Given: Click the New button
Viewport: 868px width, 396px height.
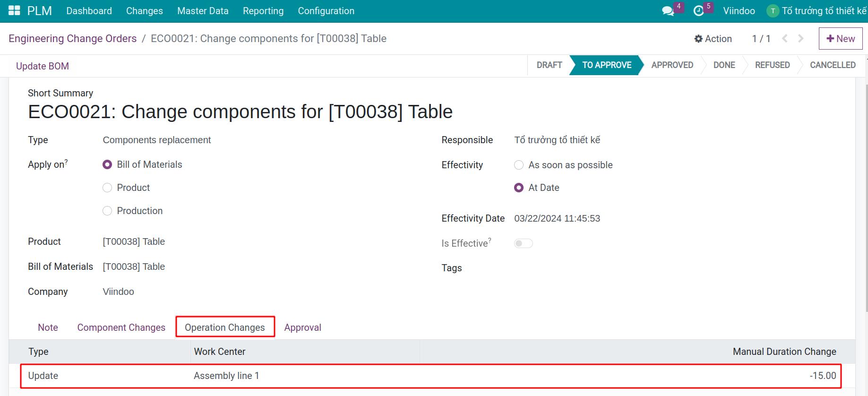Looking at the screenshot, I should tap(841, 39).
